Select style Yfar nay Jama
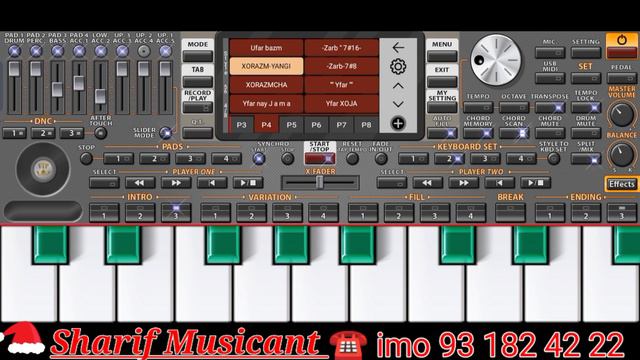This screenshot has height=360, width=640. (266, 104)
